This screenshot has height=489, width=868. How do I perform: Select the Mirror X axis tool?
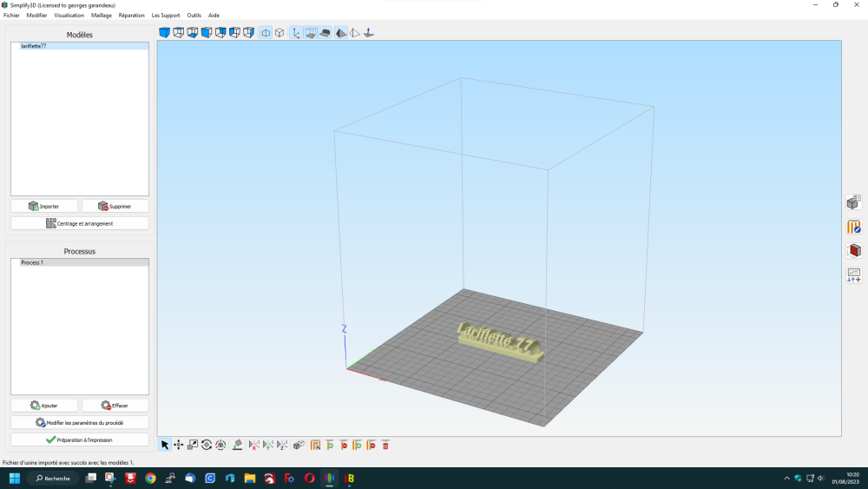(254, 445)
